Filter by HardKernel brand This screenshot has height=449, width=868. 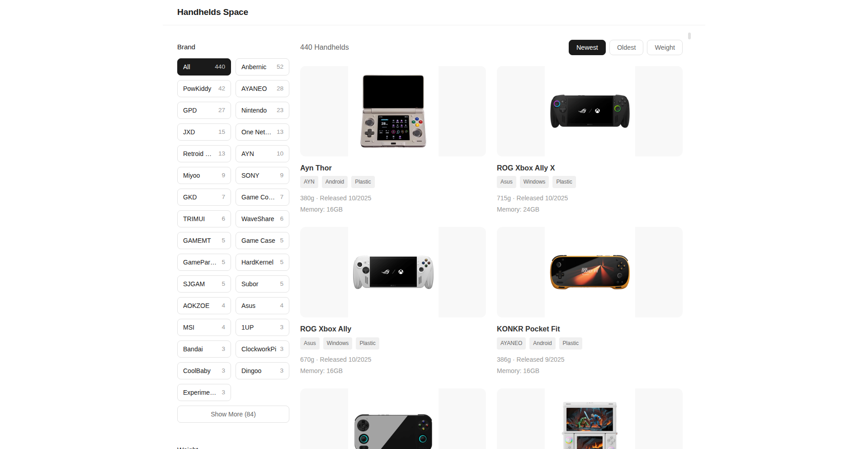(262, 262)
